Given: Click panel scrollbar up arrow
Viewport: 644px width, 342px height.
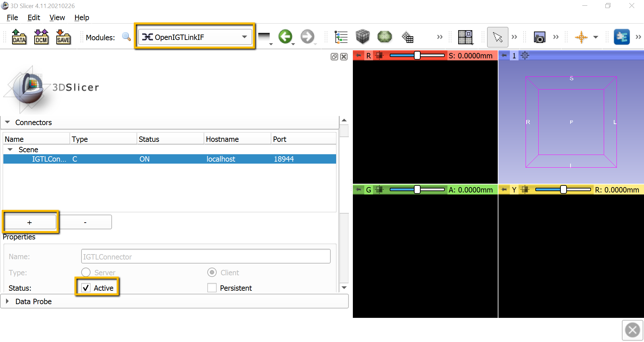Looking at the screenshot, I should pyautogui.click(x=344, y=120).
